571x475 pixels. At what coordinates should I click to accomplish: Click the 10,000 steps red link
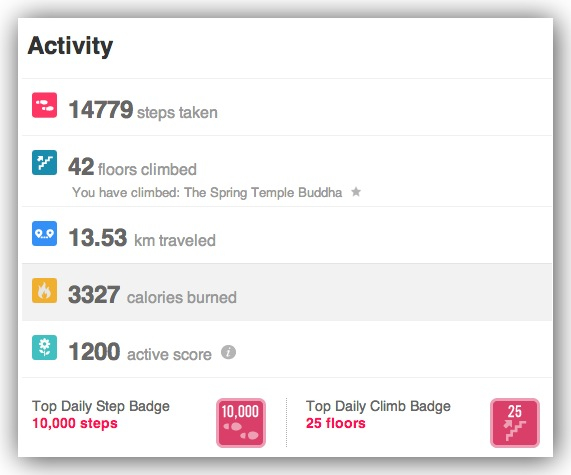(75, 423)
